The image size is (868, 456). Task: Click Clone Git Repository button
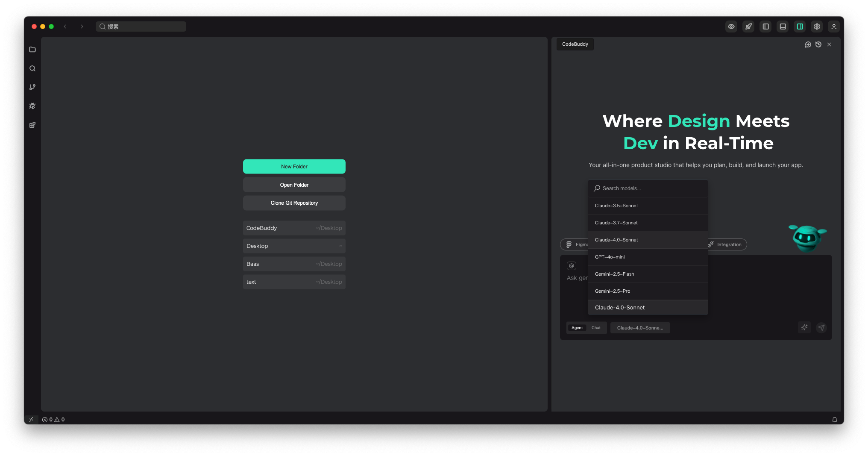294,203
